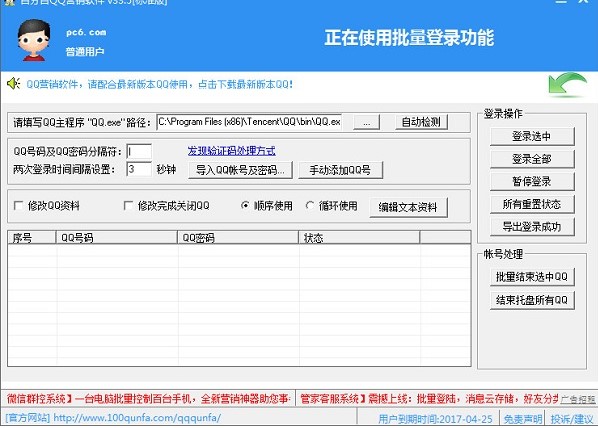Image resolution: width=598 pixels, height=428 pixels.
Task: Click the 登录全部 button
Action: pos(532,159)
